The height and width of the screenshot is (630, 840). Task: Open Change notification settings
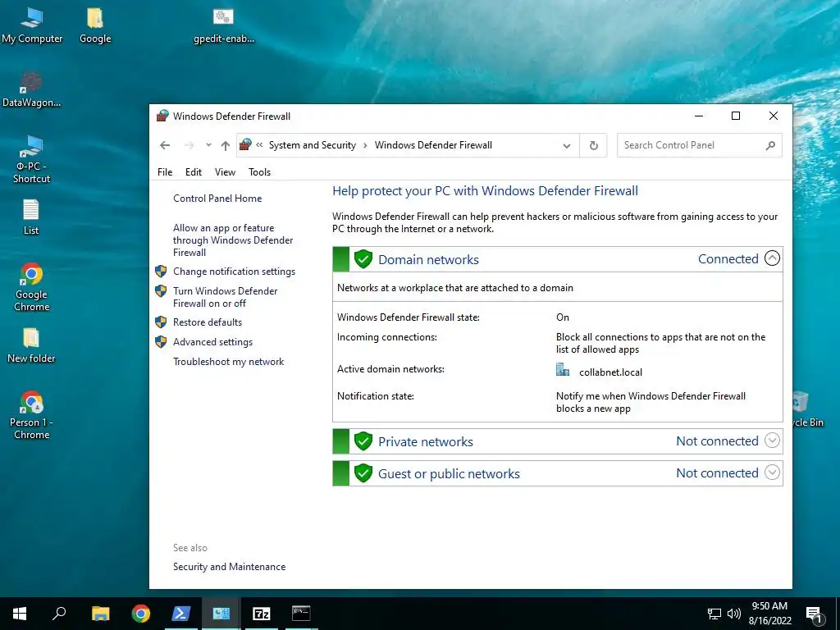tap(234, 272)
